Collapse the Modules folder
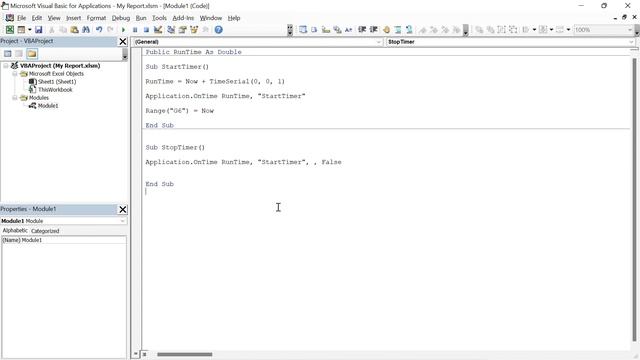 point(15,98)
